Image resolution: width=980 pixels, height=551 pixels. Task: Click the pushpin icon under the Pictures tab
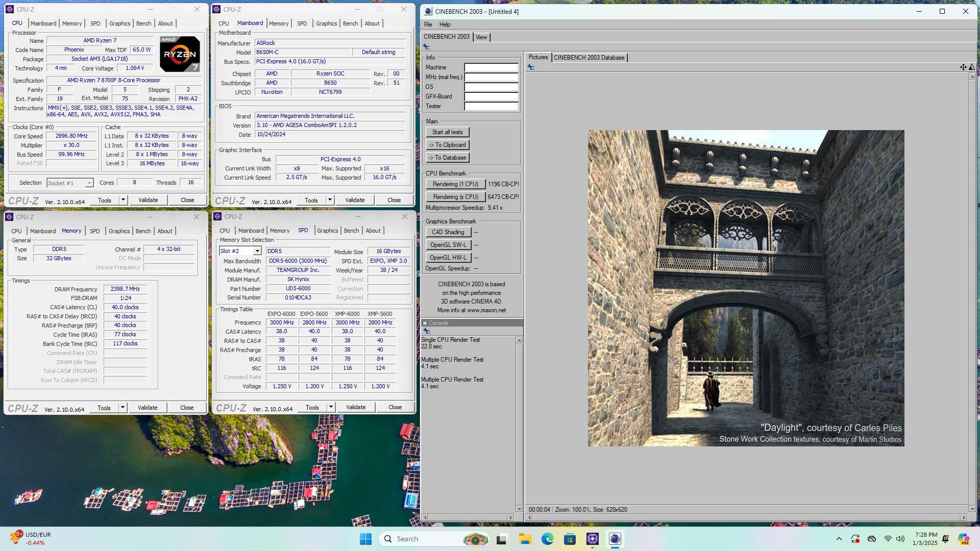531,67
